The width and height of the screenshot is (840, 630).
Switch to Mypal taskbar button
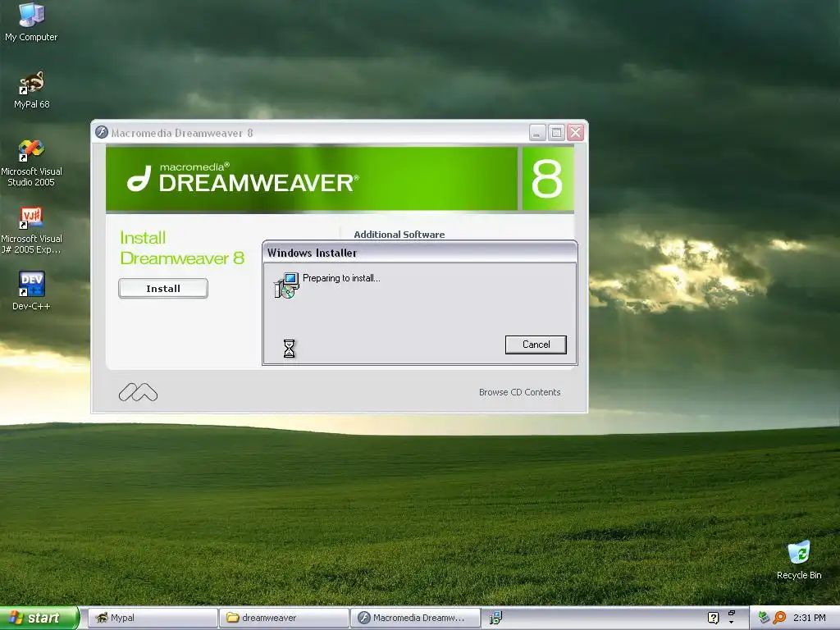pyautogui.click(x=152, y=618)
